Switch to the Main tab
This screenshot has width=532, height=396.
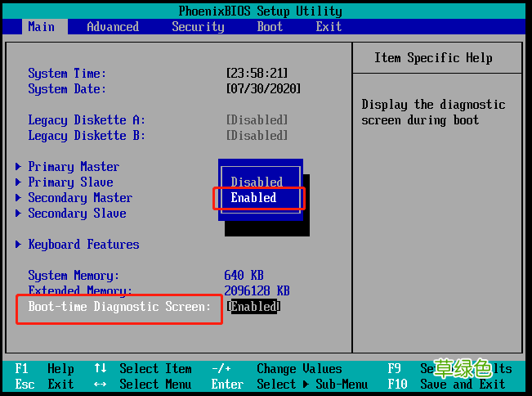tap(41, 26)
